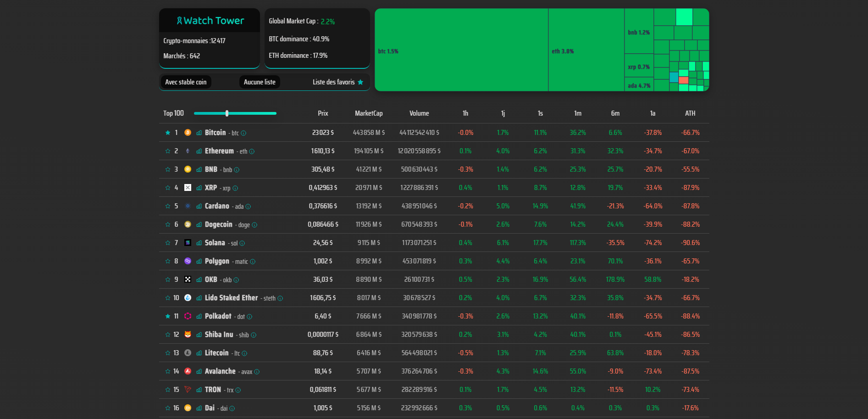
Task: Click the Shiba Inu coin logo
Action: click(x=188, y=335)
